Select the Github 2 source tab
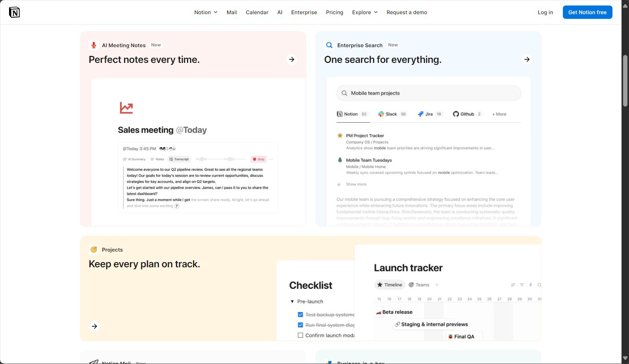This screenshot has width=629, height=364. pyautogui.click(x=467, y=114)
